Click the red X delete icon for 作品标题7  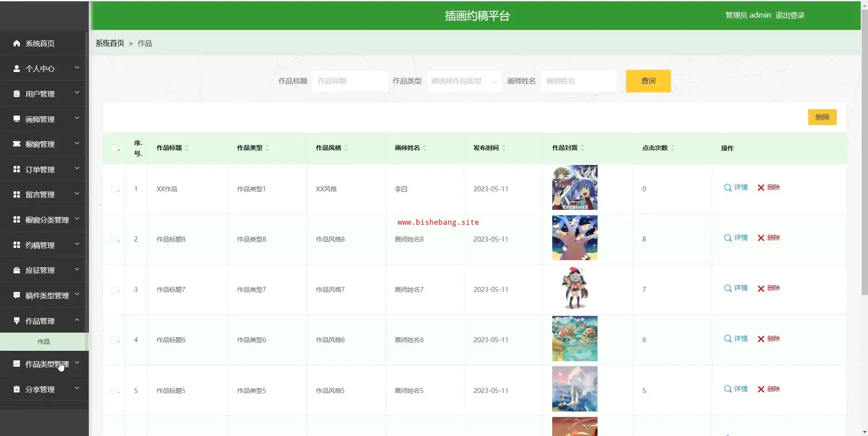click(x=761, y=288)
